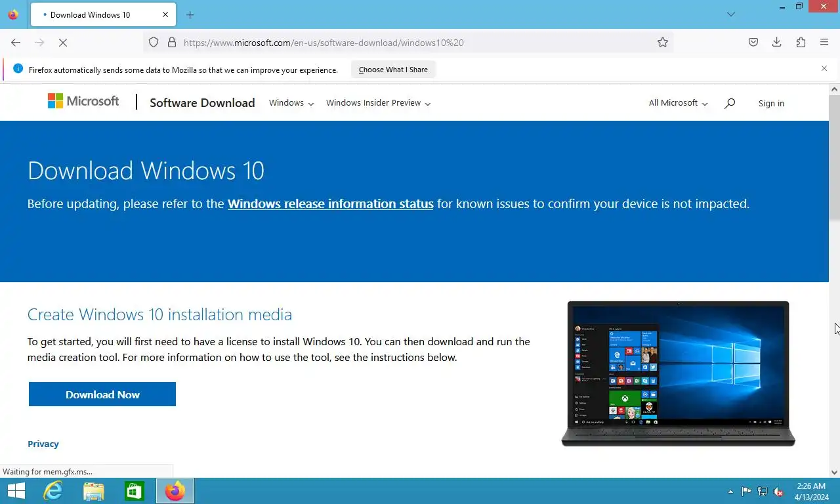Click the Microsoft logo

coord(83,101)
